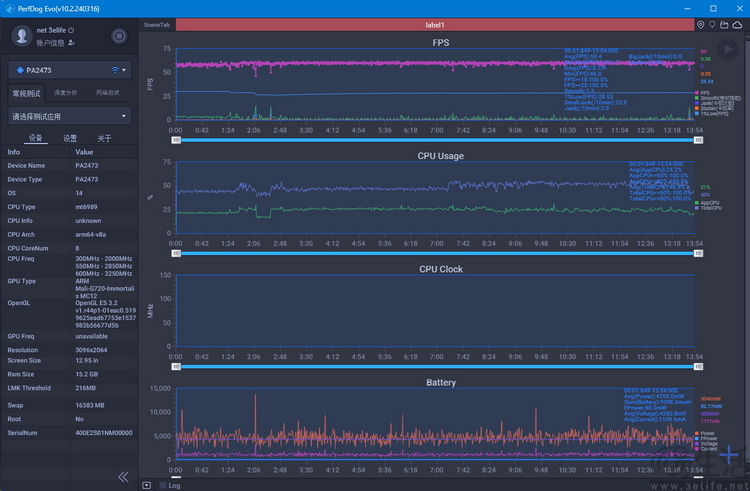750x491 pixels.
Task: Open the 请选择测试应用 app dropdown
Action: pos(69,116)
